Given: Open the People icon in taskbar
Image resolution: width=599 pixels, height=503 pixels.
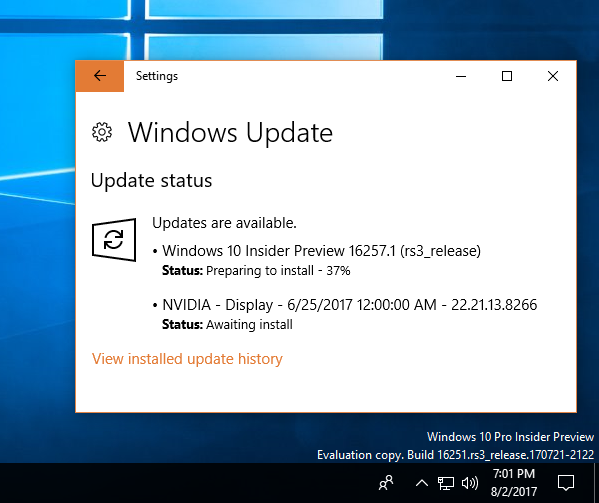Looking at the screenshot, I should 386,483.
